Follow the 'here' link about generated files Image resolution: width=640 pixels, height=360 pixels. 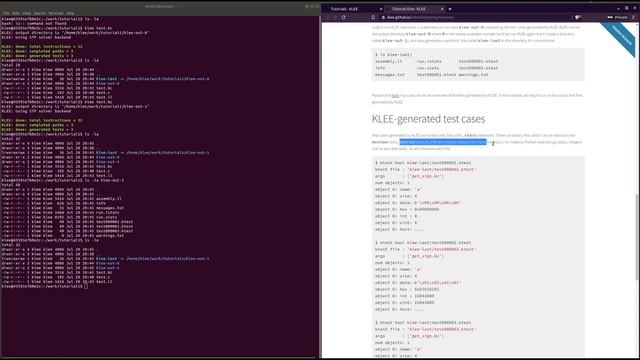pyautogui.click(x=395, y=96)
